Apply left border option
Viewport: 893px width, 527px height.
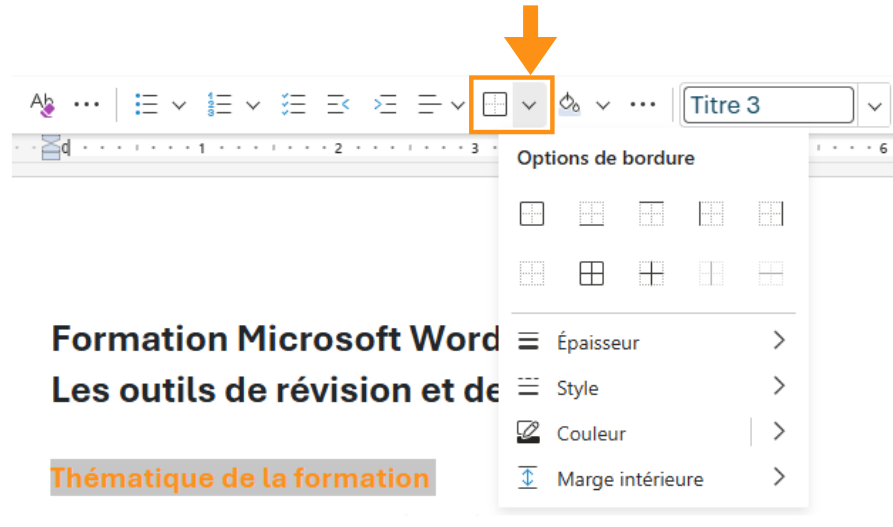click(711, 214)
